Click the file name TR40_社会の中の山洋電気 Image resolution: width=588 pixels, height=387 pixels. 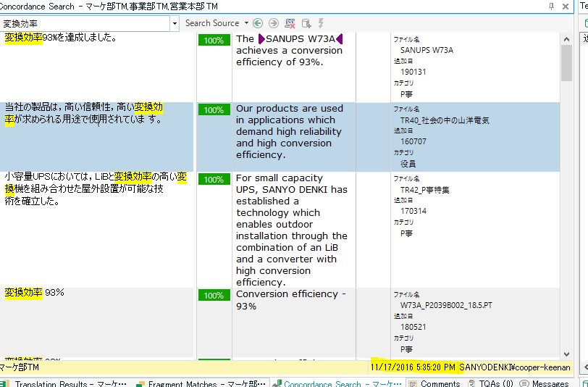click(445, 120)
